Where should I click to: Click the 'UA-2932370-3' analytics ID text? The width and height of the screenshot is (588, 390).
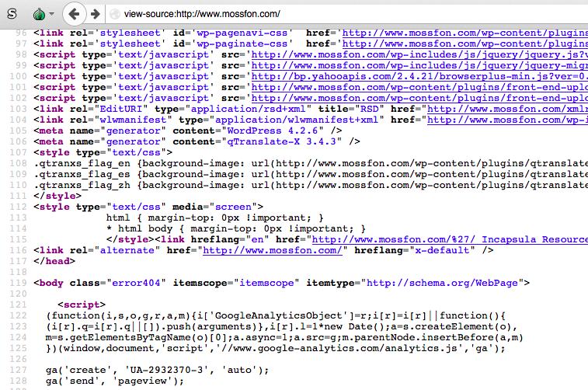coord(166,370)
